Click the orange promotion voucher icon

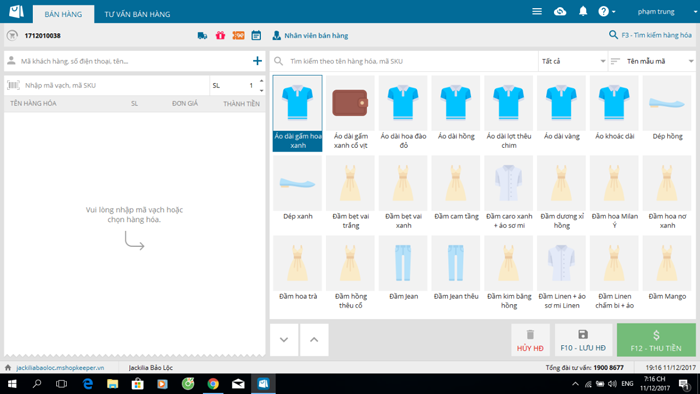[x=238, y=35]
